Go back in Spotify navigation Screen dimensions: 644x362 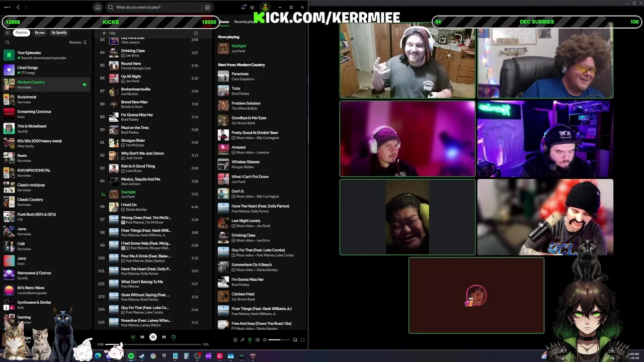click(18, 7)
